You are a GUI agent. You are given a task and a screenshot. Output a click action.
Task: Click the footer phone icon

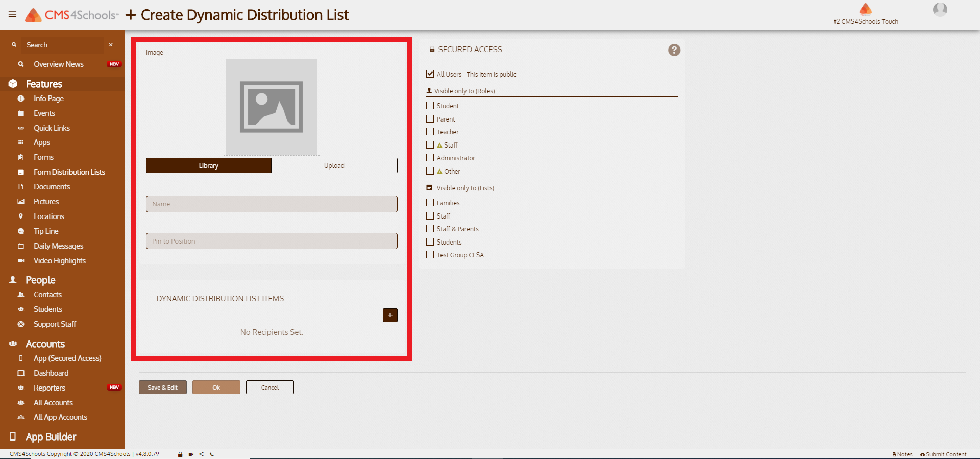click(x=212, y=454)
